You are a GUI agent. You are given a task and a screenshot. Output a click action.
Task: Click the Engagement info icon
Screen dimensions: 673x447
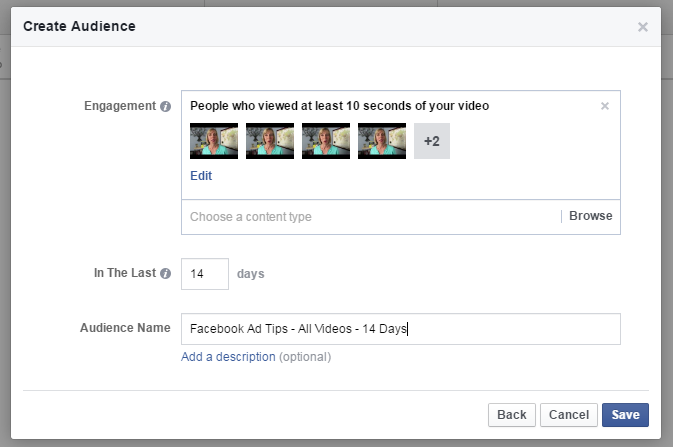166,106
